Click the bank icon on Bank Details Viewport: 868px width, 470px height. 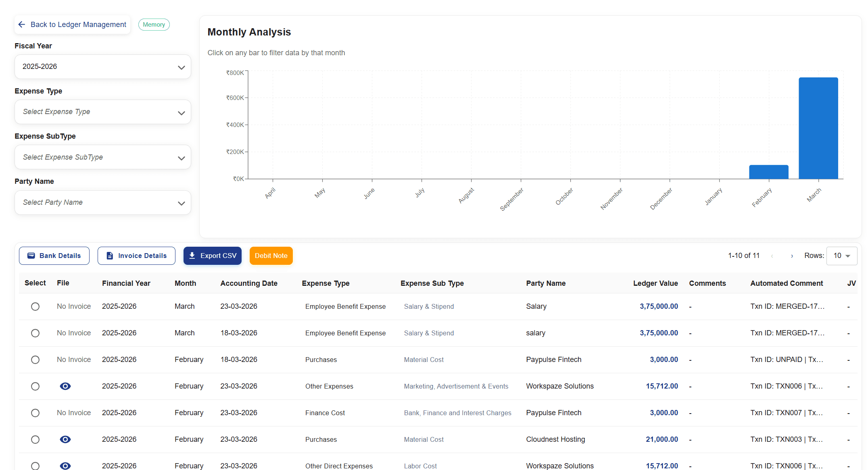click(x=31, y=256)
